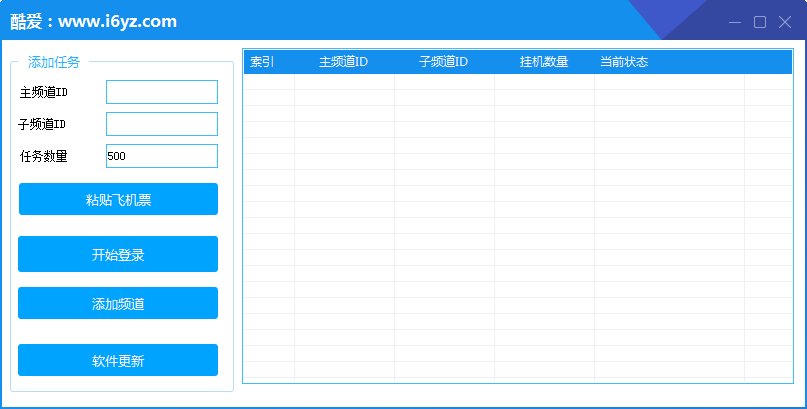807x409 pixels.
Task: Click the 主频道ID table column header
Action: point(343,62)
